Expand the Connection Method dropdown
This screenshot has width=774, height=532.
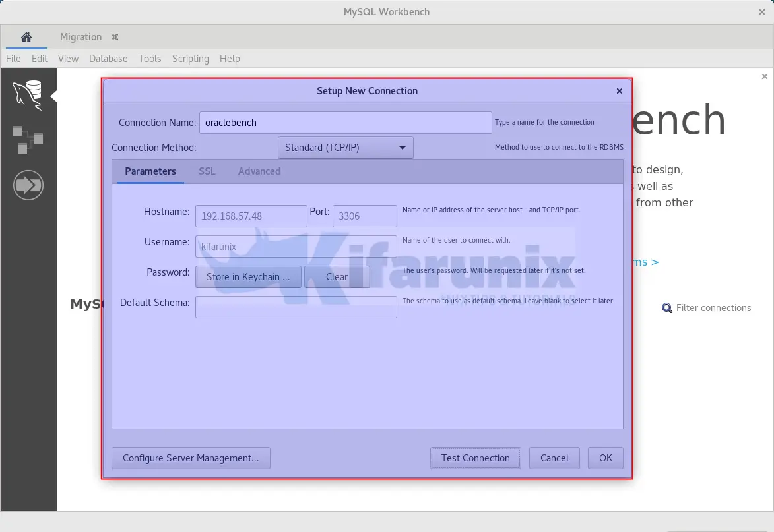tap(345, 148)
